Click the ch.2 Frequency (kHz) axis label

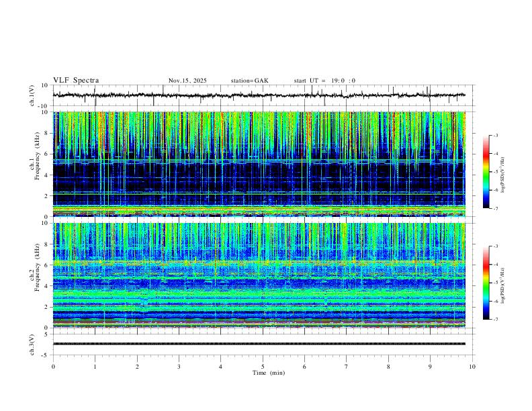point(35,267)
